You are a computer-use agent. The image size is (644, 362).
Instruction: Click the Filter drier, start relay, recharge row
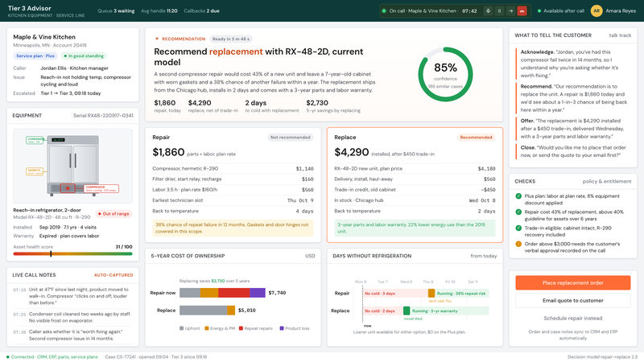[x=233, y=179]
